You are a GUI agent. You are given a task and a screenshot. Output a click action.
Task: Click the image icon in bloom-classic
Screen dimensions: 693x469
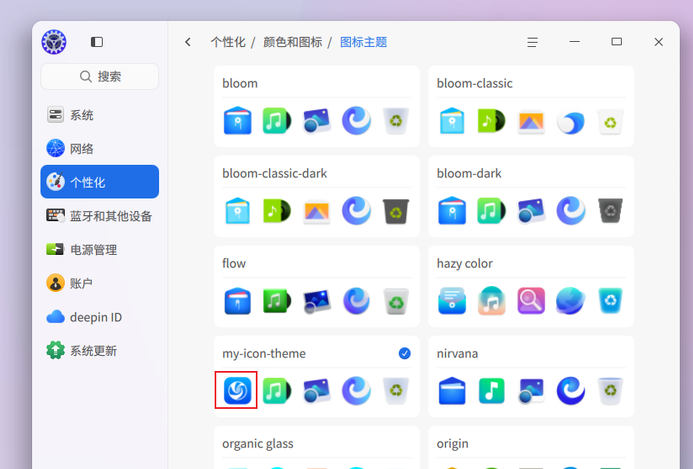coord(531,121)
